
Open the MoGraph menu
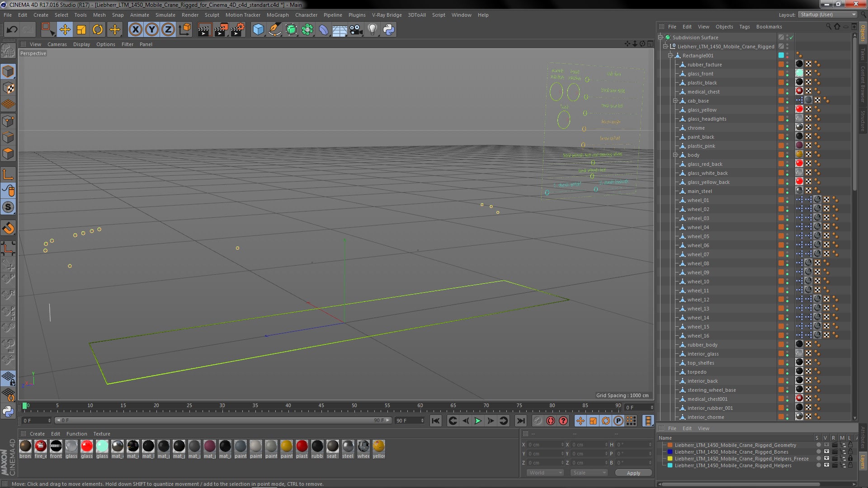[x=278, y=15]
